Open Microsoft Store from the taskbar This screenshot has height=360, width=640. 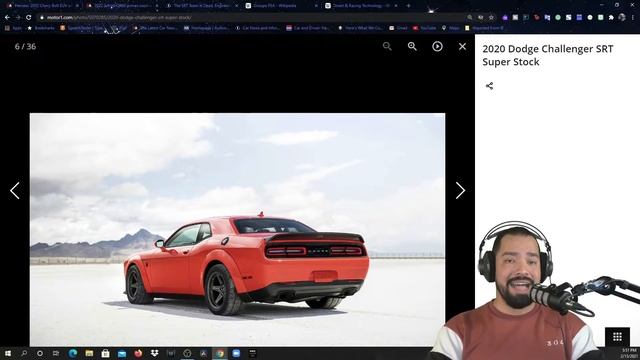point(105,353)
